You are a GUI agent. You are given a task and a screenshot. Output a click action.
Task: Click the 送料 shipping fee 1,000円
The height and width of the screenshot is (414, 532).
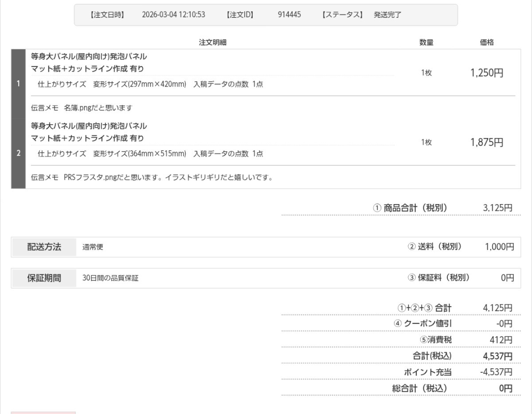[x=497, y=247]
